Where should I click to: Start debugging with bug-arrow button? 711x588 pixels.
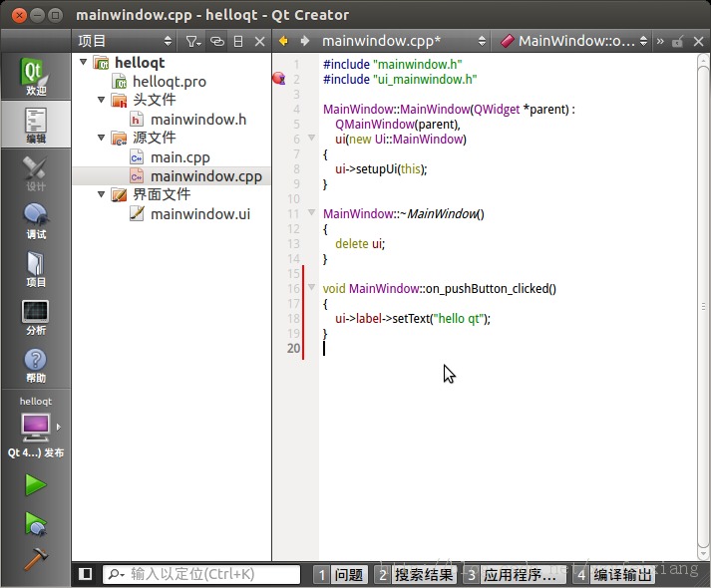tap(35, 524)
